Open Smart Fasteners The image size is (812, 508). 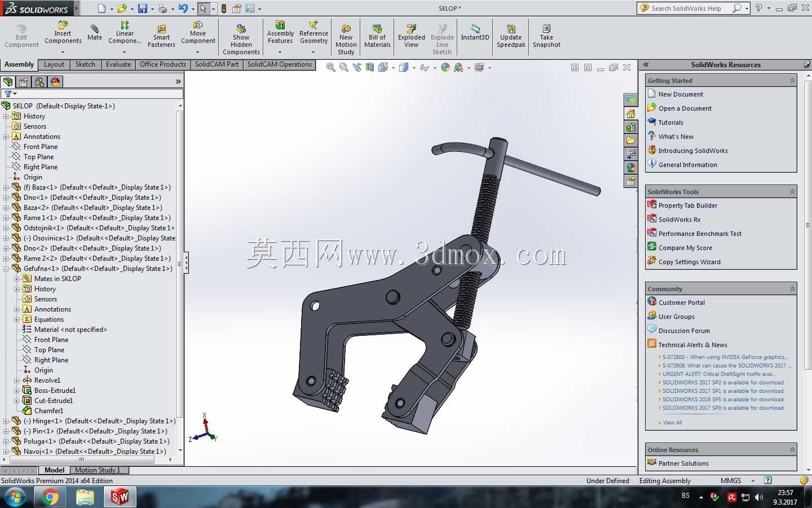[161, 36]
